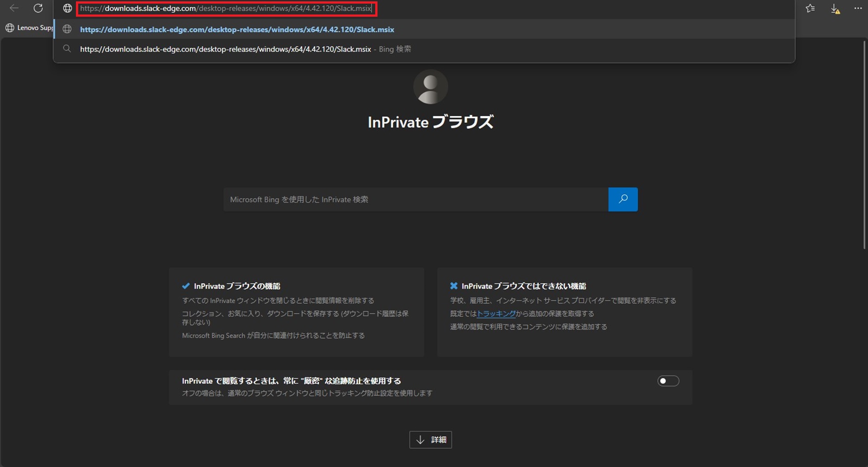Click the browser back arrow
Screen dimensions: 868x467
pyautogui.click(x=14, y=8)
